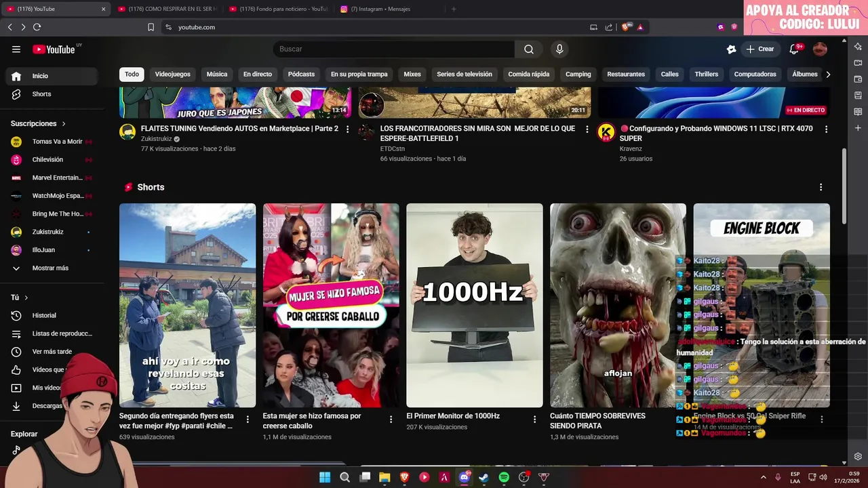Reload the page in the browser
The width and height of the screenshot is (868, 488).
37,27
